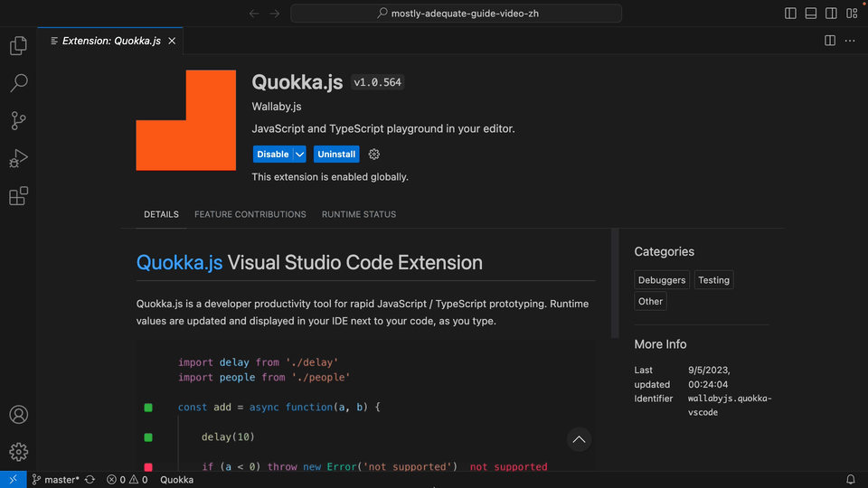Toggle the bottom panel layout icon
Viewport: 868px width, 488px height.
coord(811,14)
